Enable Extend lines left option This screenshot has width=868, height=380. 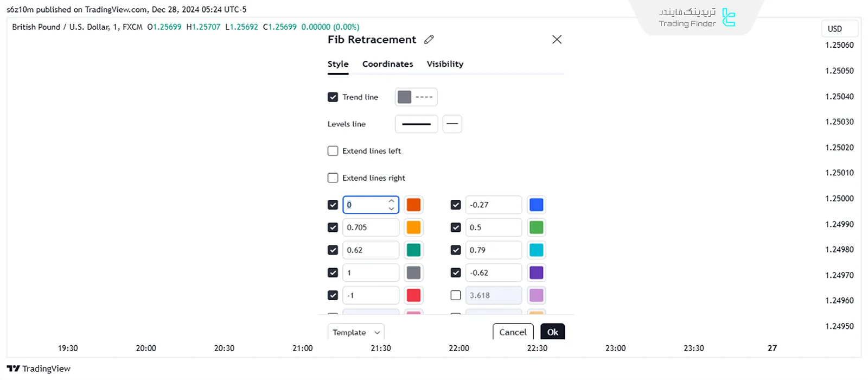[x=333, y=151]
